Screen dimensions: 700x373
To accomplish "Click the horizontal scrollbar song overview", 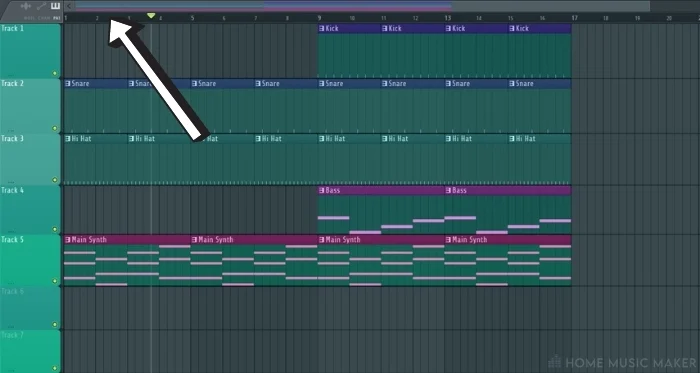I will [362, 6].
